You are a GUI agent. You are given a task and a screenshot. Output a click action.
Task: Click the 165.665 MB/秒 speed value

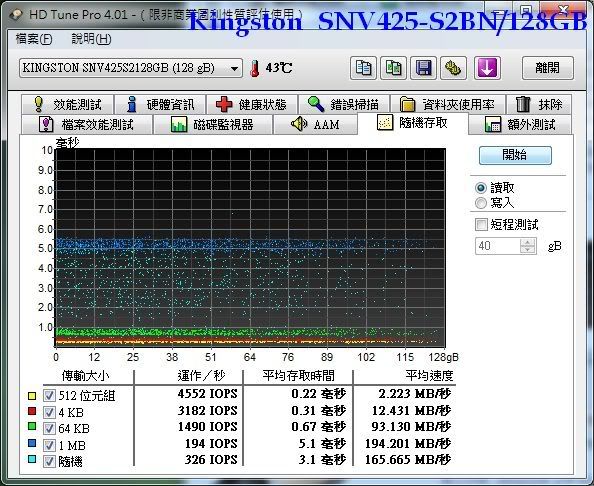pyautogui.click(x=408, y=460)
